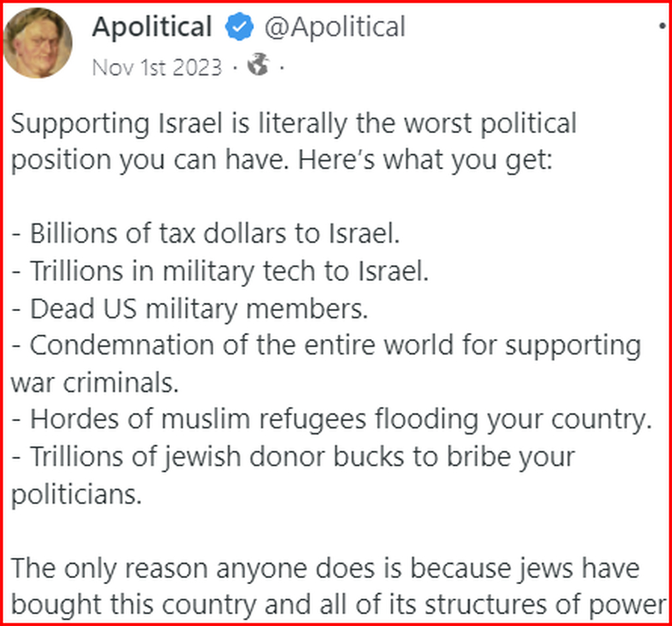Click the bullet line mentioning refugees
Viewport: 672px width, 626px height.
(x=330, y=420)
